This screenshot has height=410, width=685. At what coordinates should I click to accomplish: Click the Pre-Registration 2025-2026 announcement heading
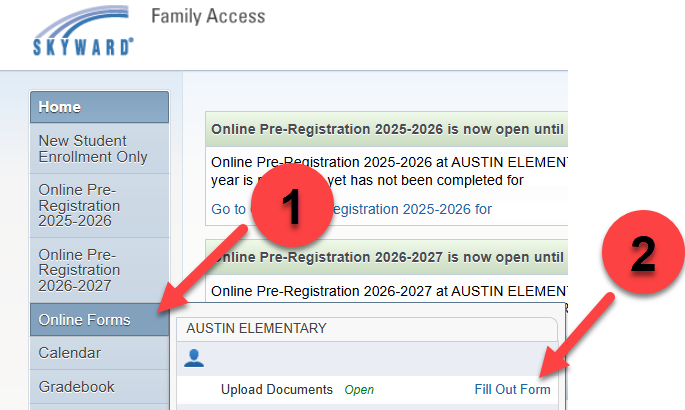point(388,129)
